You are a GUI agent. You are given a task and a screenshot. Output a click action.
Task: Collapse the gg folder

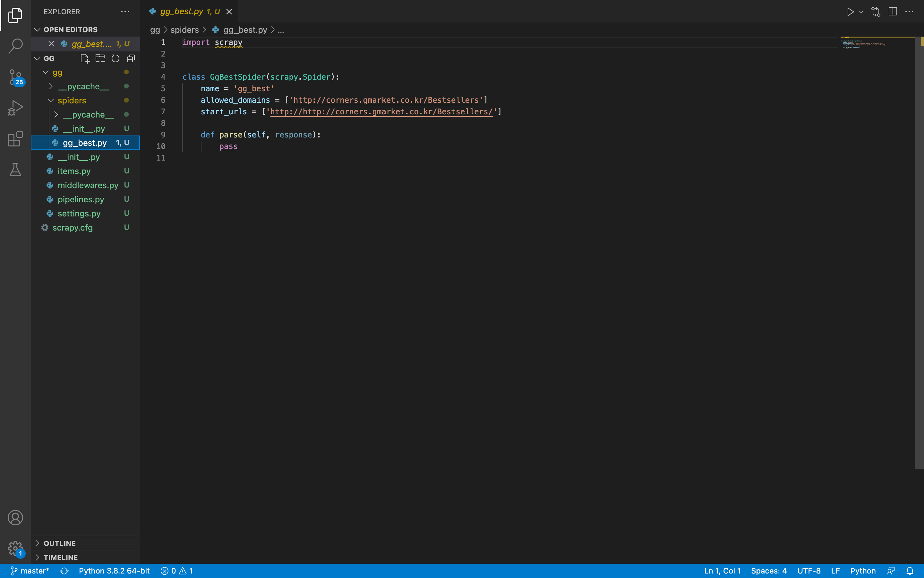[86, 72]
